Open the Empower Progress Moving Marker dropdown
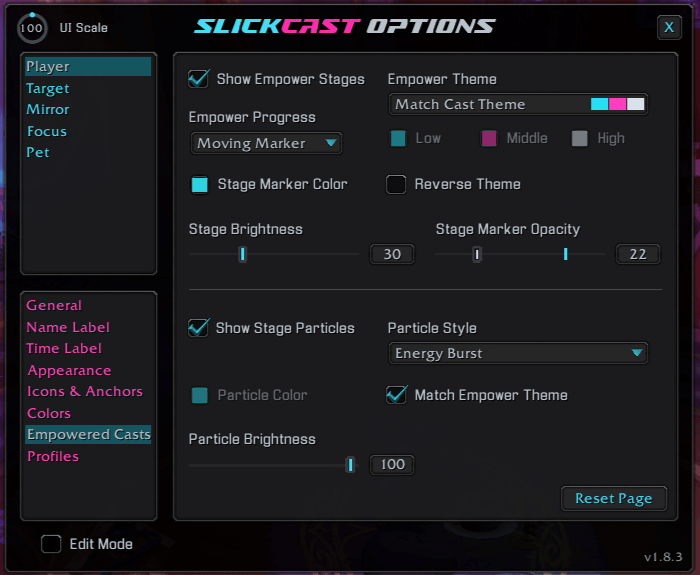Screen dimensions: 700x575 [x=267, y=143]
